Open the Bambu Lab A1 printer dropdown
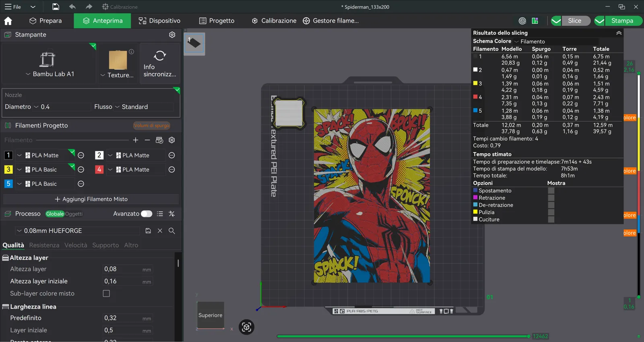The height and width of the screenshot is (342, 644). (x=49, y=74)
